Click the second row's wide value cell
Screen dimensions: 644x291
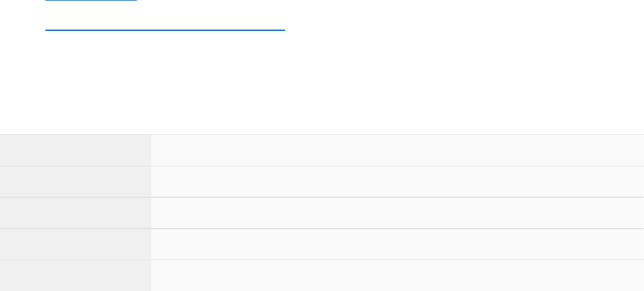(397, 181)
